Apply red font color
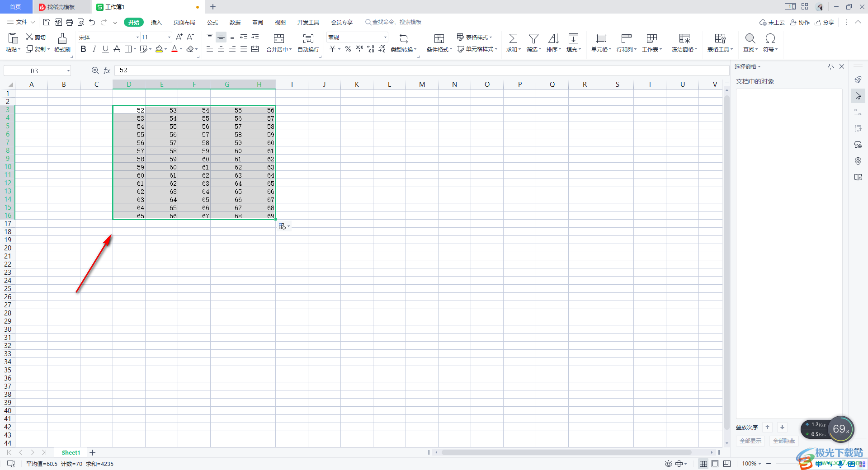Viewport: 868px width, 470px height. [x=175, y=49]
